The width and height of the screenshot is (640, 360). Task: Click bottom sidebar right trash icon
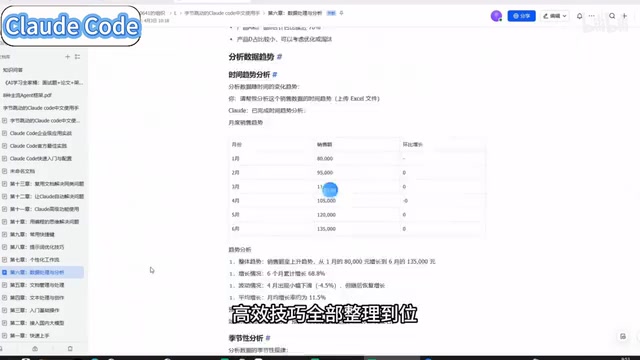click(70, 349)
